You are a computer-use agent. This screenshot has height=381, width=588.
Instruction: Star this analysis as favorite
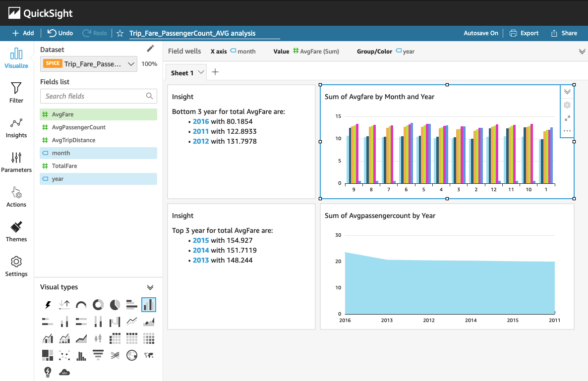pyautogui.click(x=119, y=33)
